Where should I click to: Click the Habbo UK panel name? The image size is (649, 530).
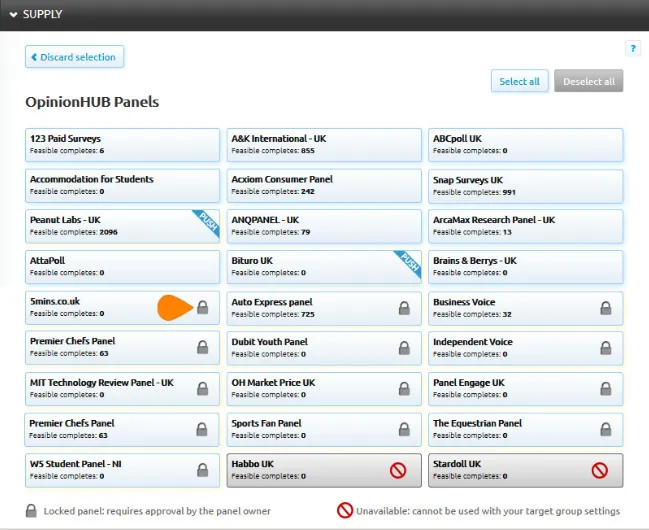252,464
